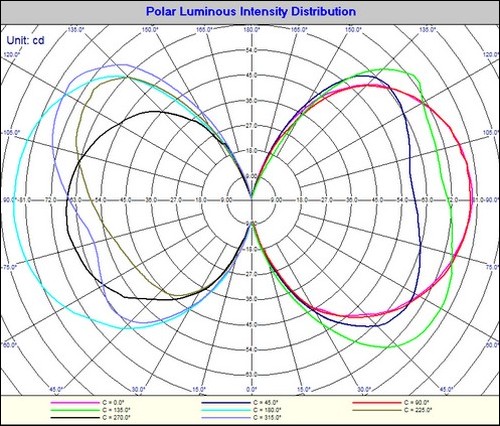Click the 180.0° angle label at chart top
Viewport: 500px width, 426px height.
(252, 30)
